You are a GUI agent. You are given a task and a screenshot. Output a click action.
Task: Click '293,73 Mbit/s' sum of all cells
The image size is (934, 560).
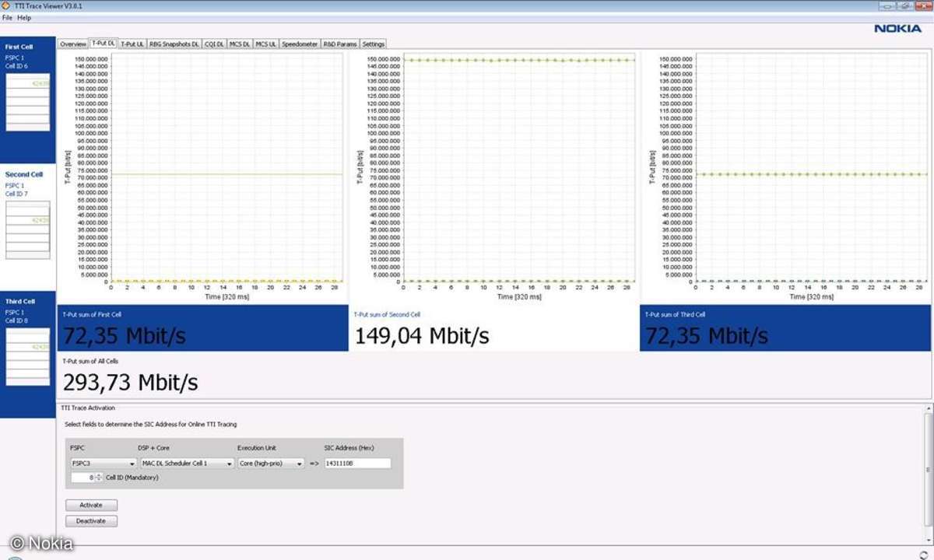pos(130,382)
